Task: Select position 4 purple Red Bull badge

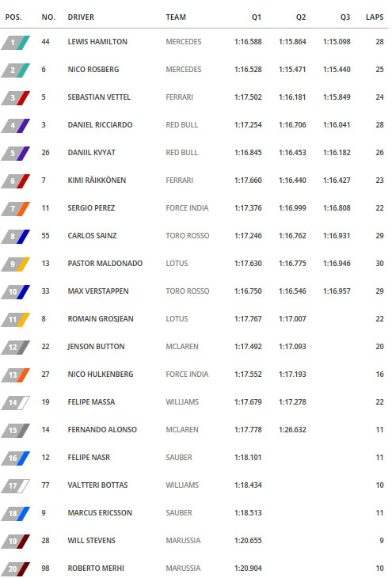Action: pos(16,125)
